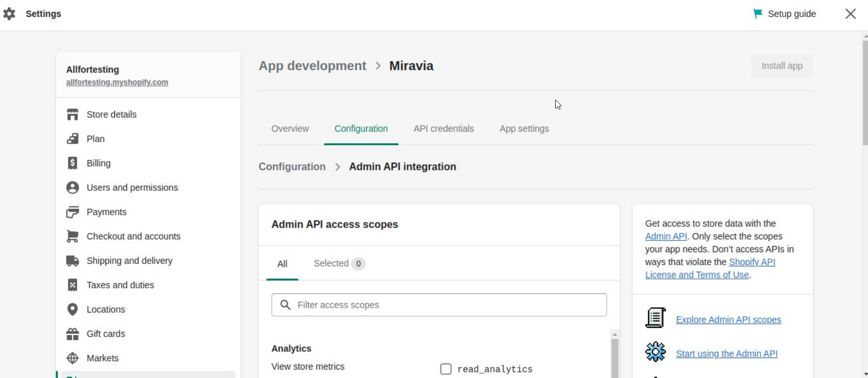Click the Analytics section label
Viewport: 868px width, 378px height.
291,349
